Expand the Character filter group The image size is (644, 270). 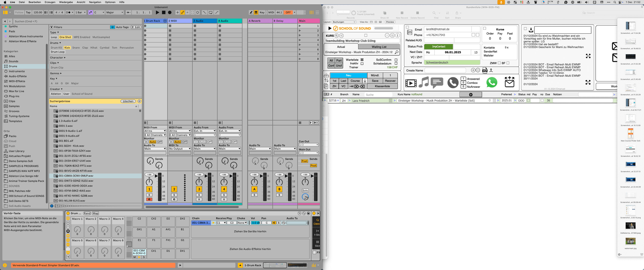57,58
